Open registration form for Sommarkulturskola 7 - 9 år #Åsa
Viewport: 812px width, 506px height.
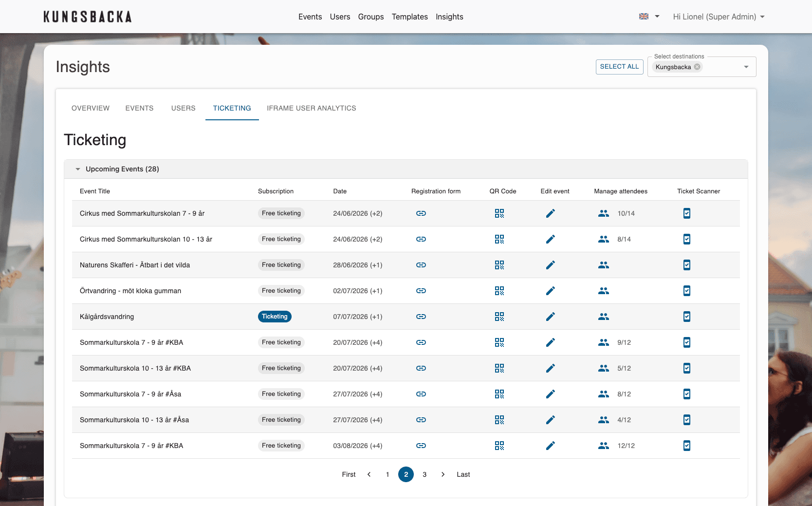pos(421,394)
